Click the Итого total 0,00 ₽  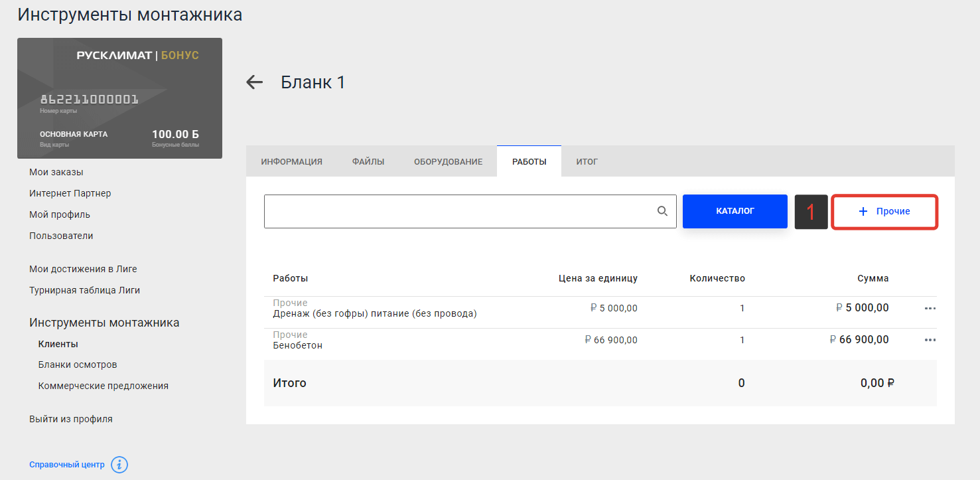tap(878, 383)
